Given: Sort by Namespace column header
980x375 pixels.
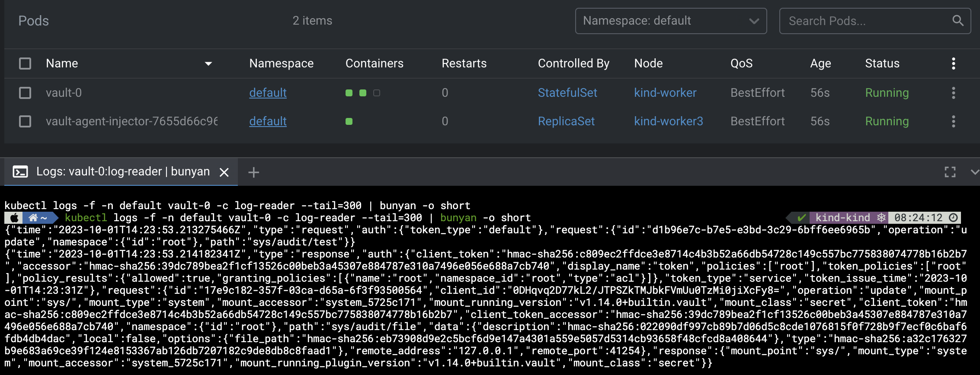Looking at the screenshot, I should [281, 64].
